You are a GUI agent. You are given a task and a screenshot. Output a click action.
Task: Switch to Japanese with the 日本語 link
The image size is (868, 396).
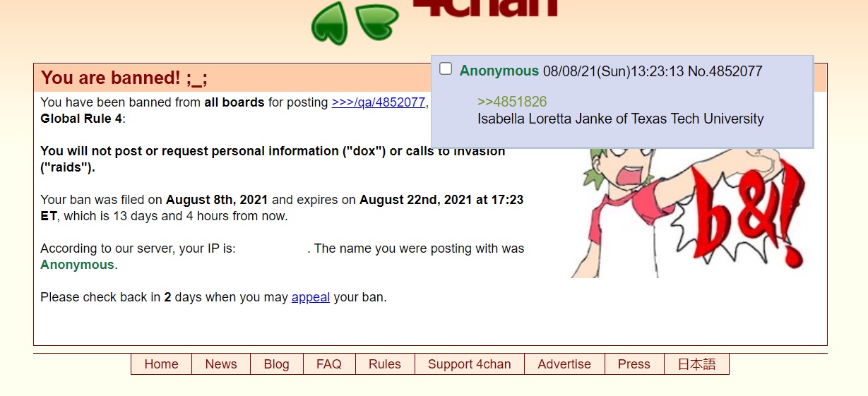point(697,364)
